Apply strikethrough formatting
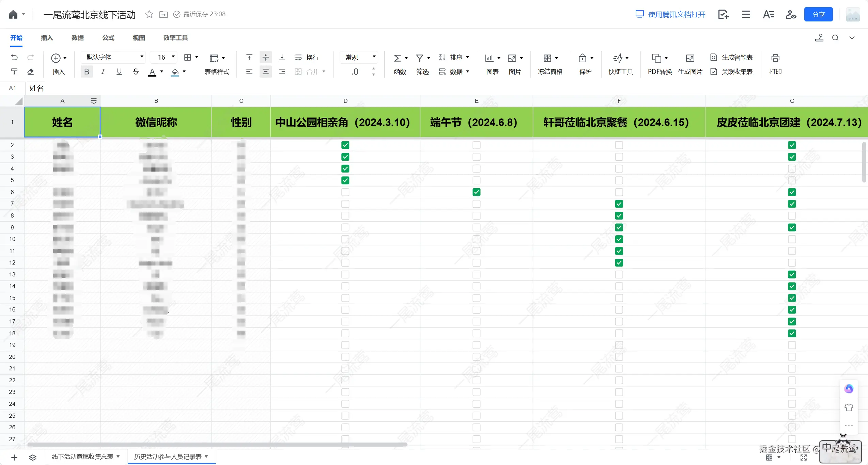 point(136,71)
